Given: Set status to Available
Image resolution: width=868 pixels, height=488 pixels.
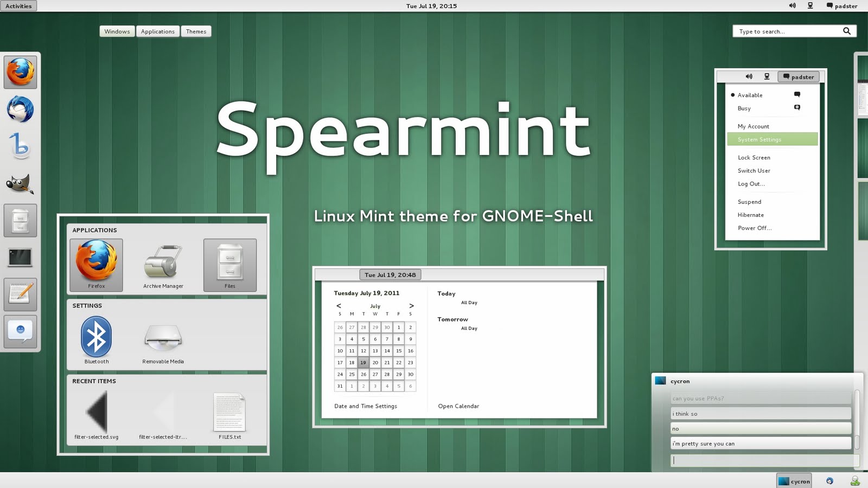Looking at the screenshot, I should [750, 95].
